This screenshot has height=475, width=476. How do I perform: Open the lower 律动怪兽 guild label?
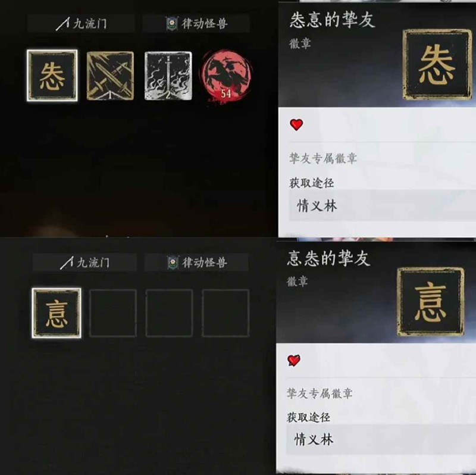196,262
